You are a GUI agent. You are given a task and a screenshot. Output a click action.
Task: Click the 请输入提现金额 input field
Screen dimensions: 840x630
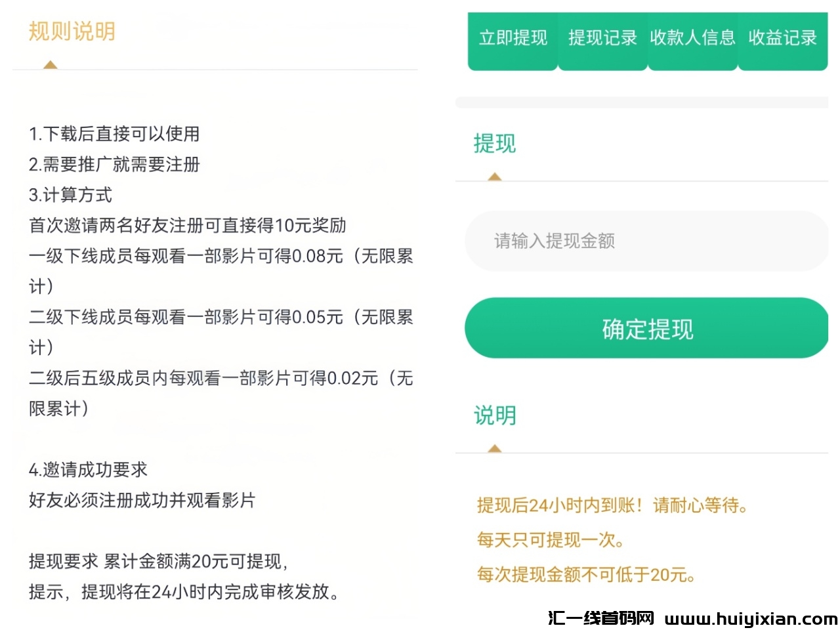coord(646,241)
